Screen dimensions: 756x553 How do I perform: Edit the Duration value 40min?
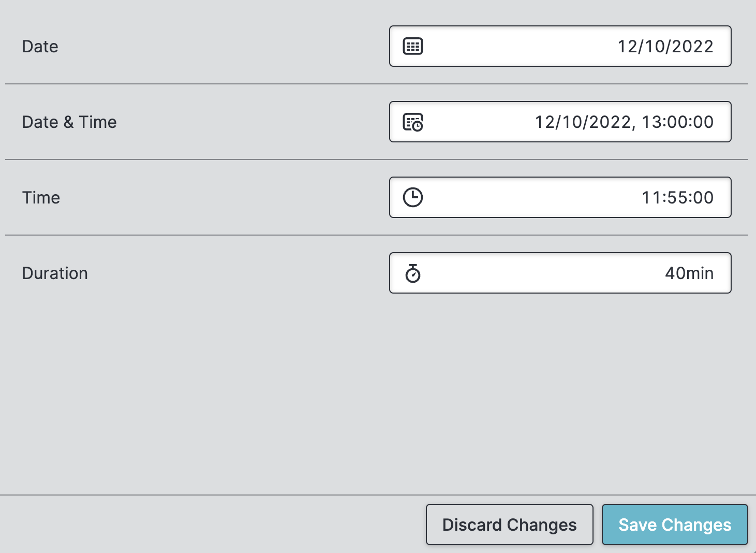[x=689, y=273]
